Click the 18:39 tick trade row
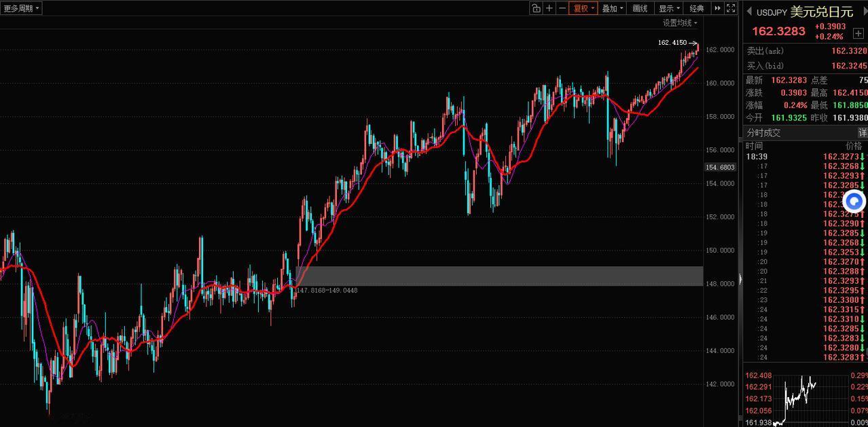The width and height of the screenshot is (868, 427). 806,156
